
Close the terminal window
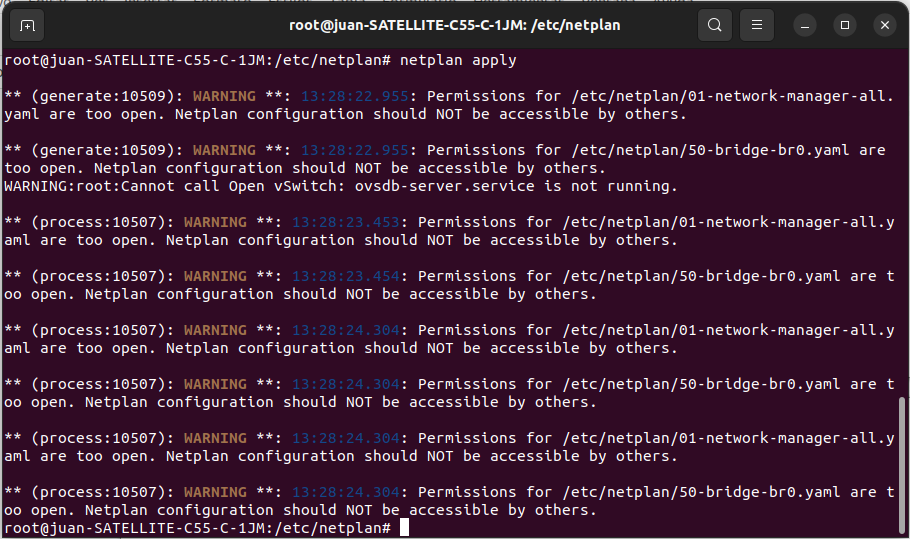point(885,25)
